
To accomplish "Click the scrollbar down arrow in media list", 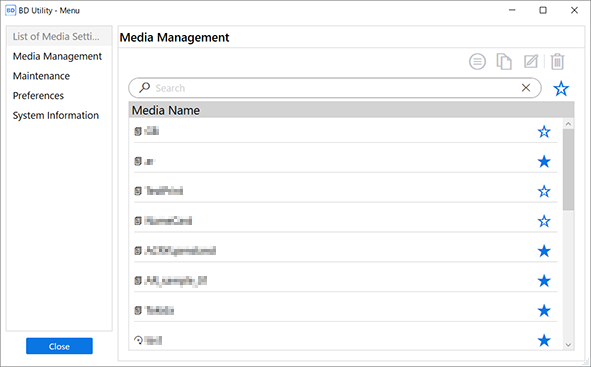I will click(x=568, y=345).
